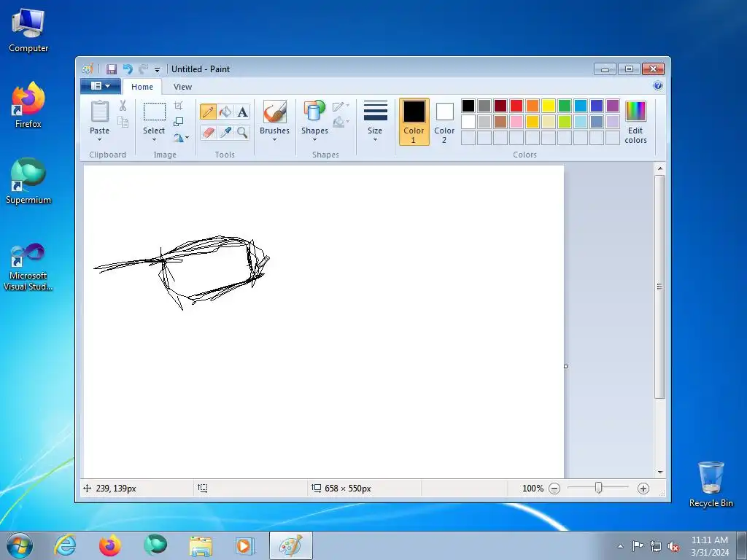Switch to the Home ribbon tab
This screenshot has height=560, width=747.
click(x=142, y=87)
